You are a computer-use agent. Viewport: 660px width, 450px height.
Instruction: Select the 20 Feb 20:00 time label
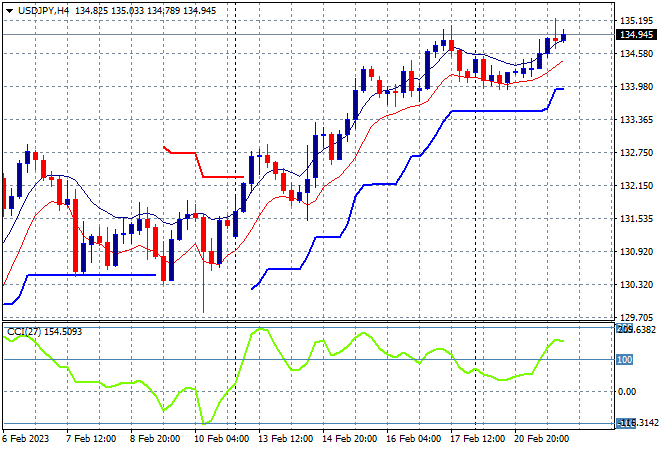541,439
